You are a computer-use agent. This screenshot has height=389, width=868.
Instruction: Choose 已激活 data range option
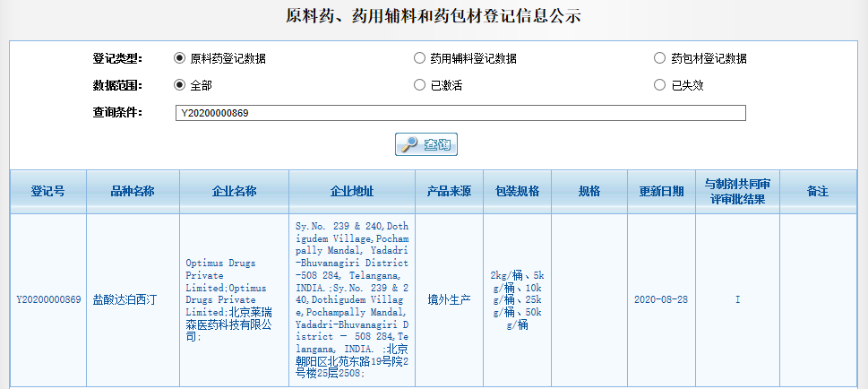coord(419,85)
